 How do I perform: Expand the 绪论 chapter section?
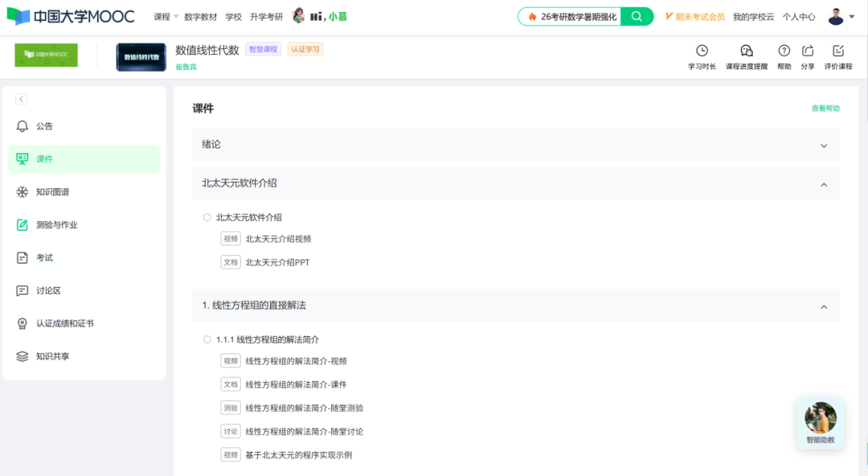click(823, 146)
